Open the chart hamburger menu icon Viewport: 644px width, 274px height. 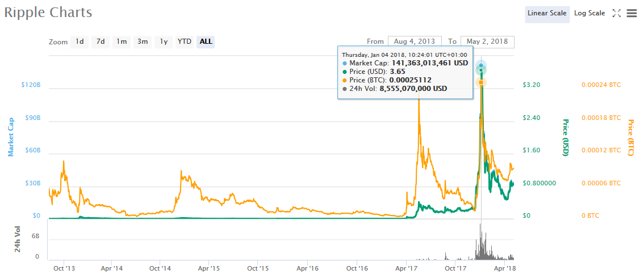click(632, 13)
